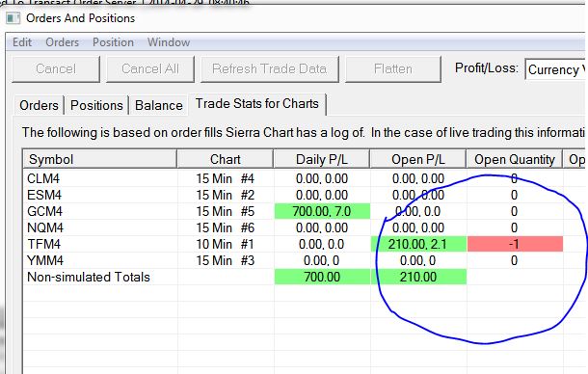Click the Open Quantity column header
This screenshot has height=374, width=588.
point(515,159)
